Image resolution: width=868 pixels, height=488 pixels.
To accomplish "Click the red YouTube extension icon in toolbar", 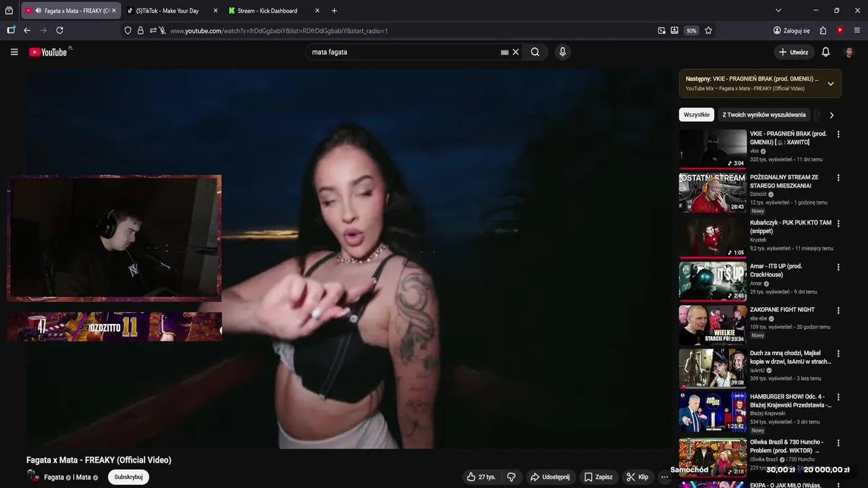I will click(x=840, y=30).
